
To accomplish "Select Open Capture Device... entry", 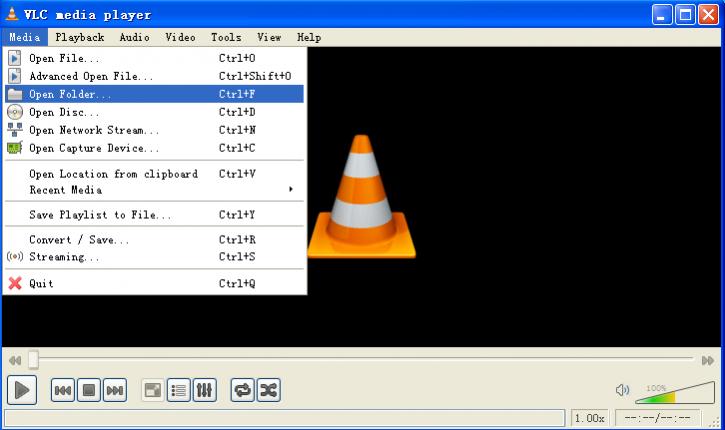I will [x=154, y=148].
